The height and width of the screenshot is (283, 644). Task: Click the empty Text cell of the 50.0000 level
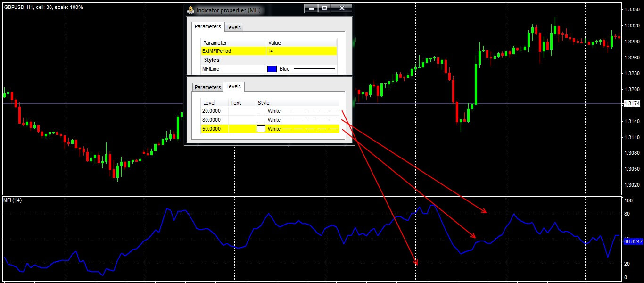(242, 129)
